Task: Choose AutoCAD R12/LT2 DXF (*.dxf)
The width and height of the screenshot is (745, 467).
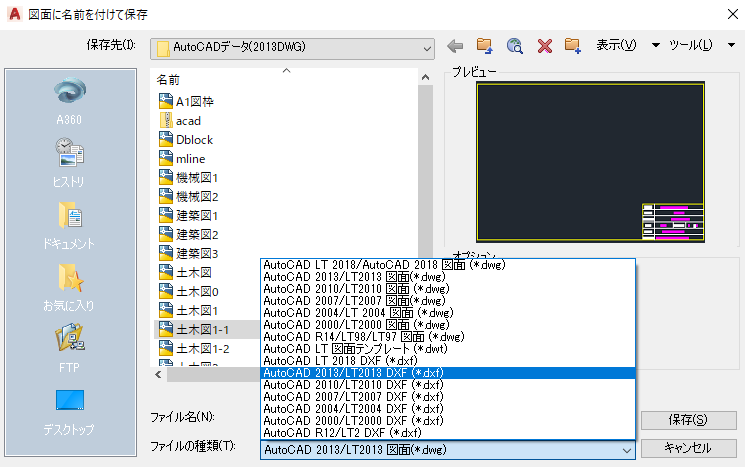Action: click(448, 433)
